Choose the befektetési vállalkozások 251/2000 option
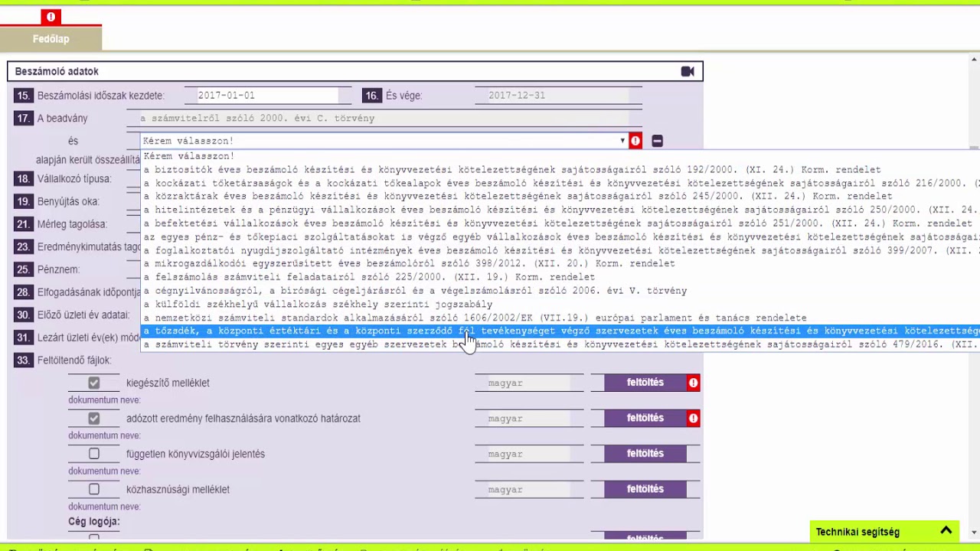This screenshot has height=551, width=980. [x=560, y=223]
